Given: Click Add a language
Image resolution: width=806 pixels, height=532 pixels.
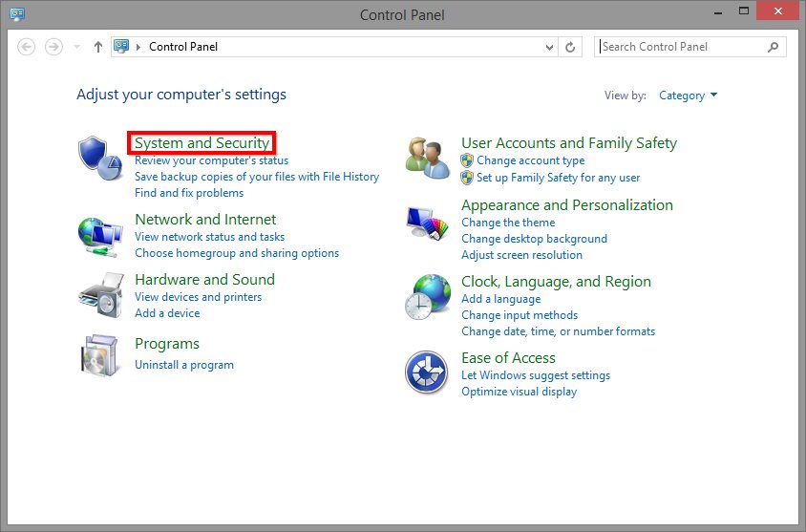Looking at the screenshot, I should pos(500,299).
